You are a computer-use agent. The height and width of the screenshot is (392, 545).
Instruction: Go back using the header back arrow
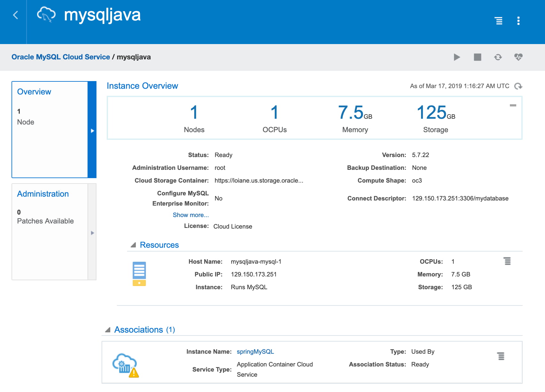(15, 15)
